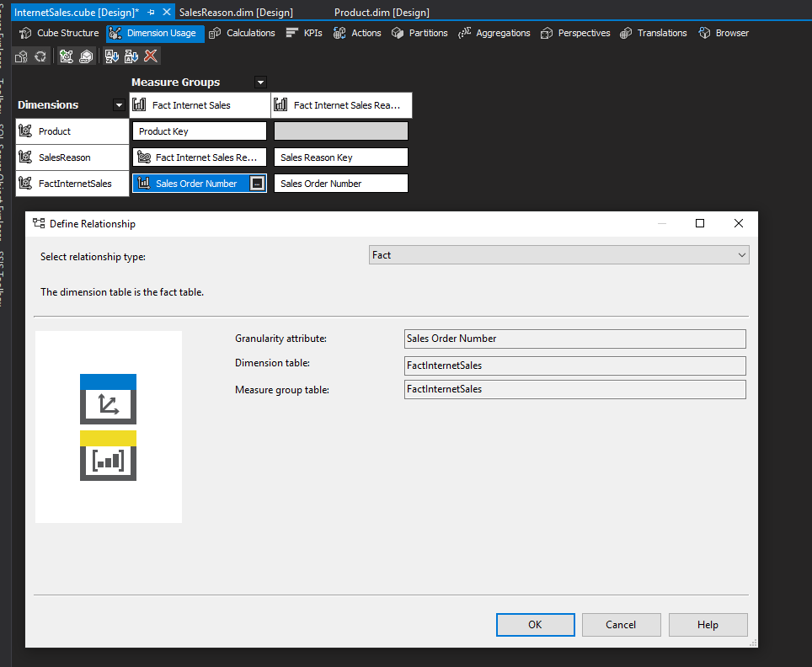Click the Reconnect refresh toolbar icon
The height and width of the screenshot is (667, 812).
(x=40, y=56)
